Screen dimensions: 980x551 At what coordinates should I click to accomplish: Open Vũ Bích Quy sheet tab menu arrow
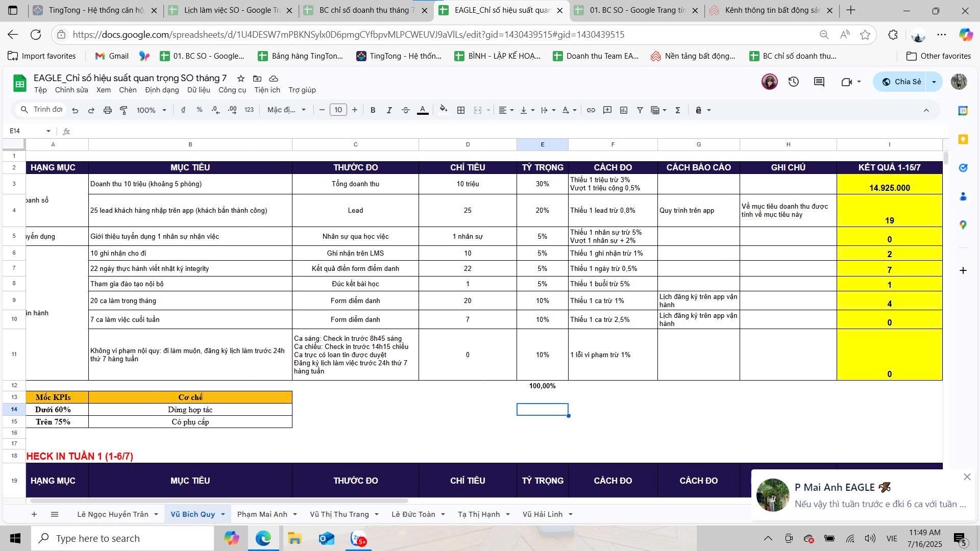pyautogui.click(x=223, y=514)
